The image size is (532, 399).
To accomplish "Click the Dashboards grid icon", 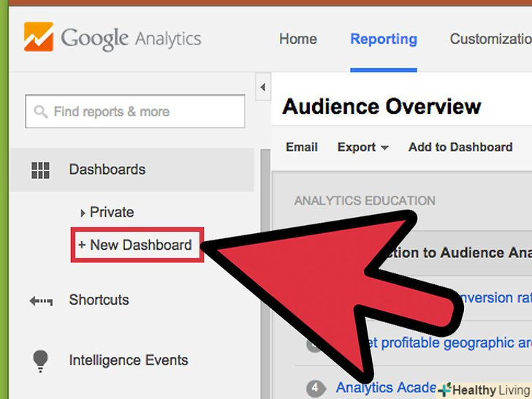I will click(x=40, y=170).
